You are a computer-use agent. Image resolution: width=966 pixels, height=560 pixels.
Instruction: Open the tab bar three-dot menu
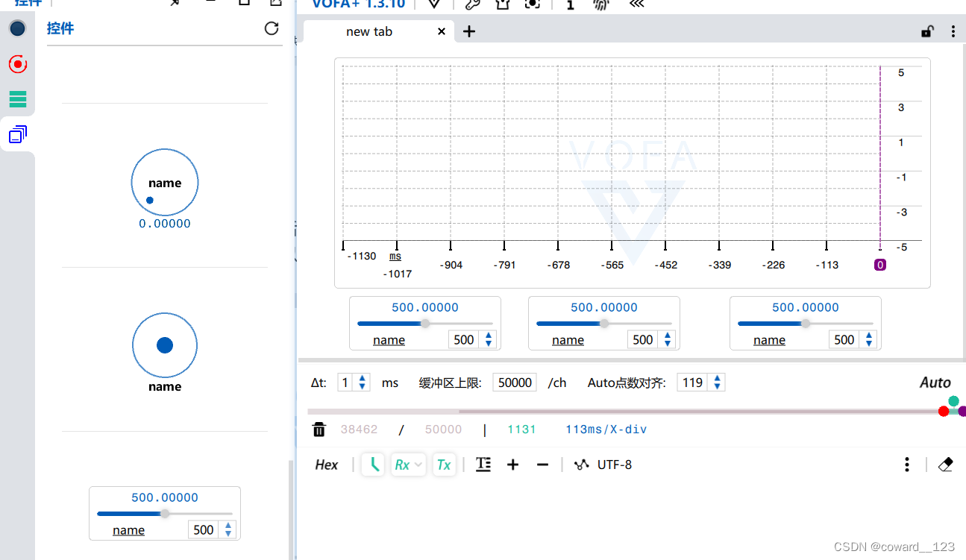[953, 31]
